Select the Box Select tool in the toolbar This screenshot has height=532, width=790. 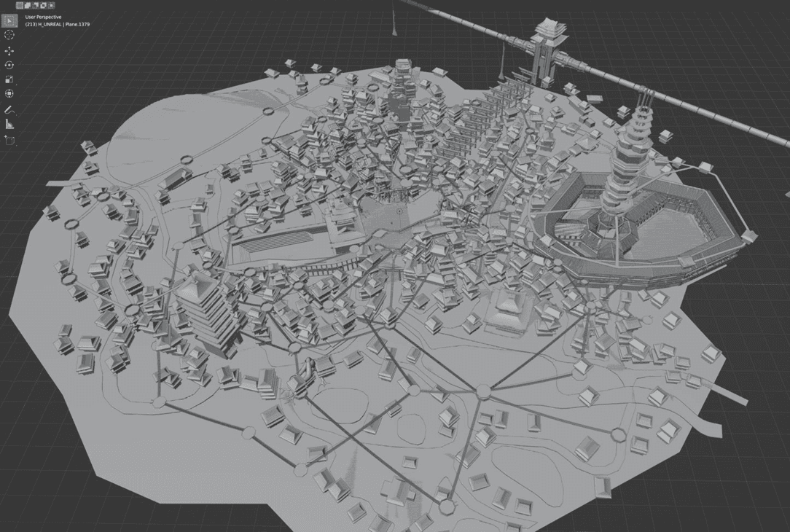pos(9,21)
